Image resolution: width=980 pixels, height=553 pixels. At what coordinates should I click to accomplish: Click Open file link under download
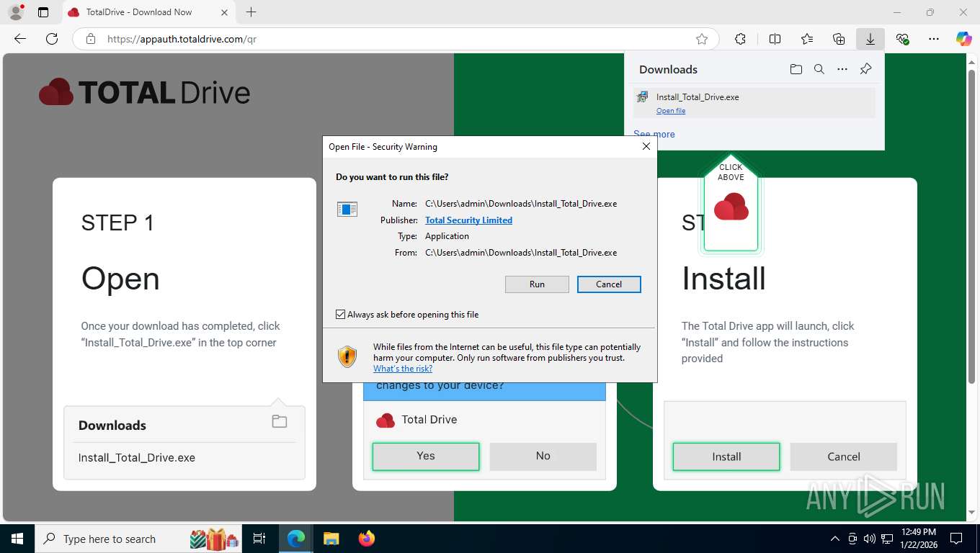click(x=671, y=111)
